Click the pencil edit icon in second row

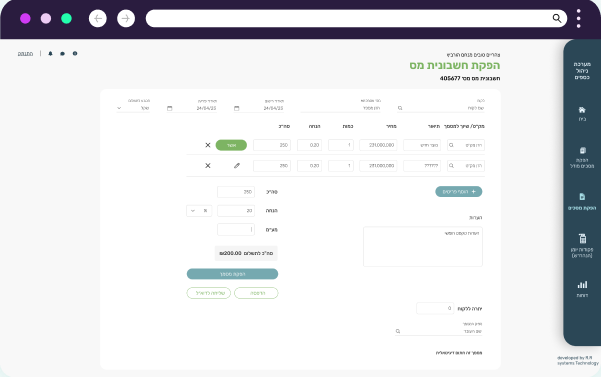(x=237, y=166)
